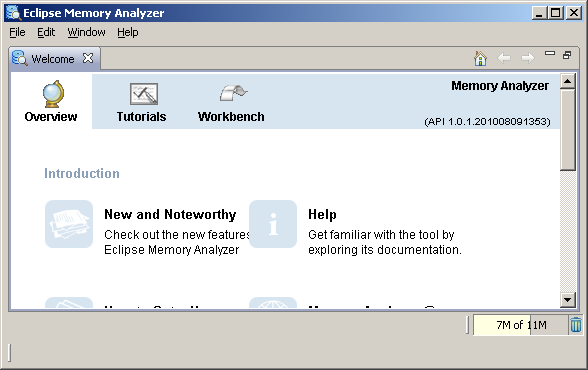The height and width of the screenshot is (370, 588).
Task: Click the Eclipse Memory Analyzer title icon
Action: [x=13, y=13]
